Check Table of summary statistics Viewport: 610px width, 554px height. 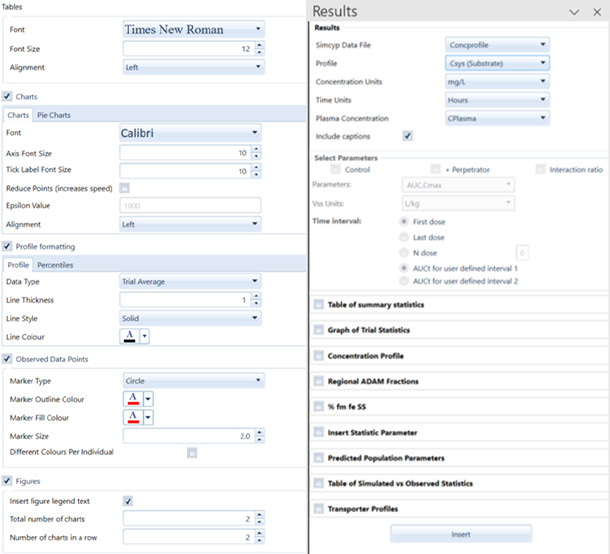click(x=319, y=304)
